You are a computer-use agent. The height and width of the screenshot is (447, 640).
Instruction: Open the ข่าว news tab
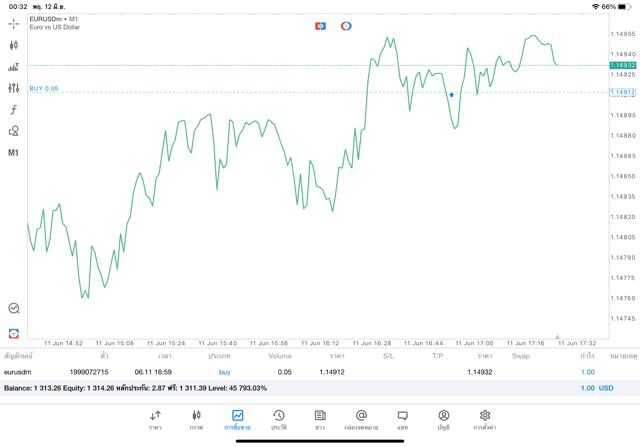[x=320, y=420]
